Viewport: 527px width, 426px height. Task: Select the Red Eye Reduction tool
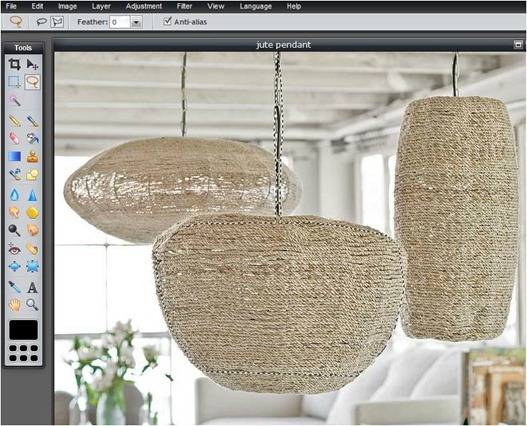coord(14,249)
